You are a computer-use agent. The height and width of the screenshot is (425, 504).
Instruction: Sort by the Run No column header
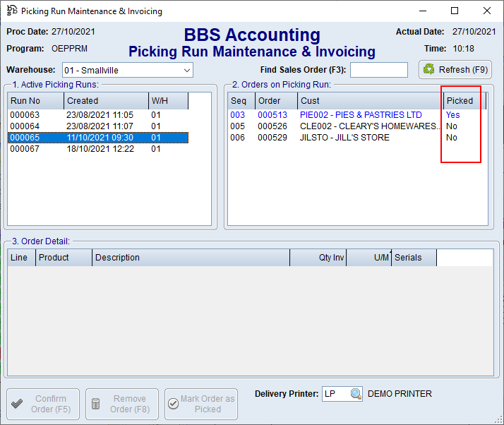[35, 101]
